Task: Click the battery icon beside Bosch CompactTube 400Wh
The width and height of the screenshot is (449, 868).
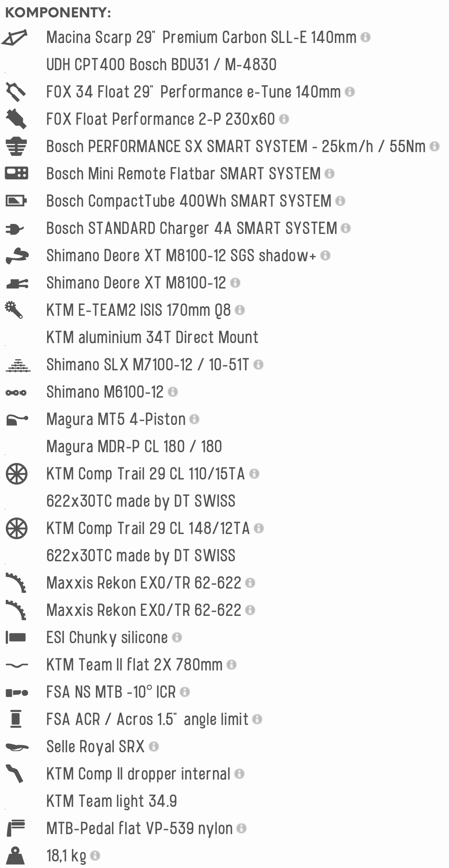Action: 16,201
